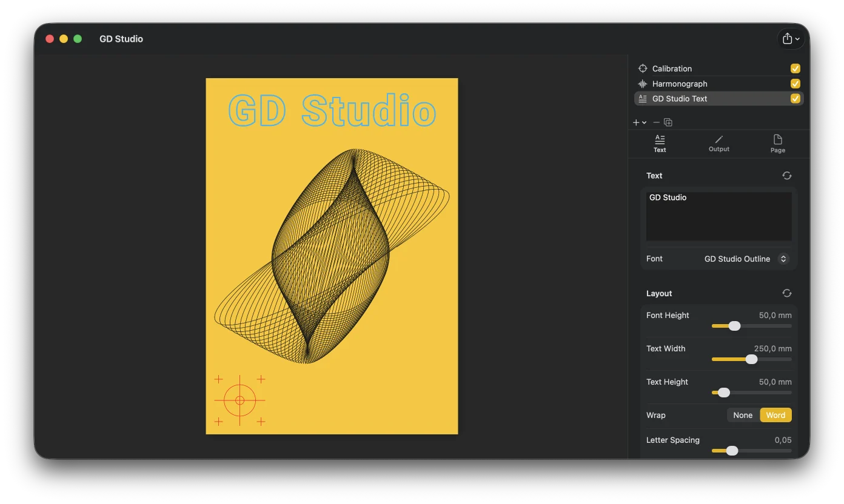
Task: Adjust the Text Height slider
Action: (x=751, y=393)
